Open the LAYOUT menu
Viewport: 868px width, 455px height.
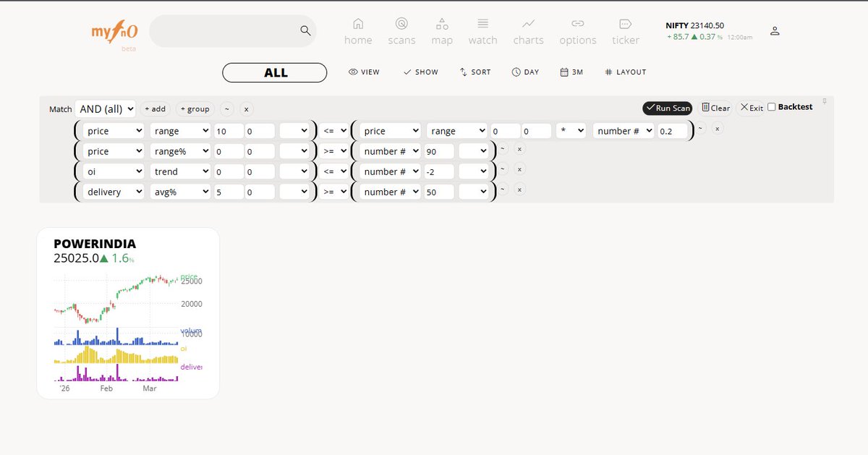point(625,72)
